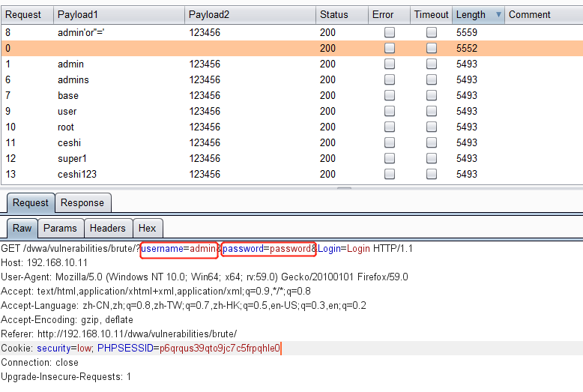
Task: Click the PHPSESSID cookie value
Action: 220,348
